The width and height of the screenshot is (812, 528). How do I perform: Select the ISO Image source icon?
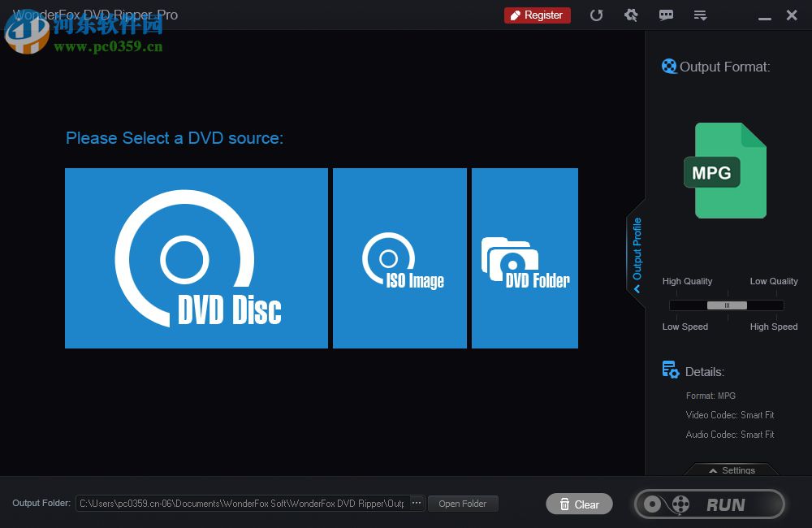tap(400, 258)
